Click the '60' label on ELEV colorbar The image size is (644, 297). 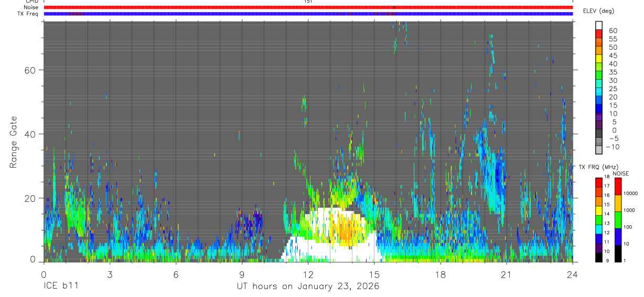click(612, 31)
